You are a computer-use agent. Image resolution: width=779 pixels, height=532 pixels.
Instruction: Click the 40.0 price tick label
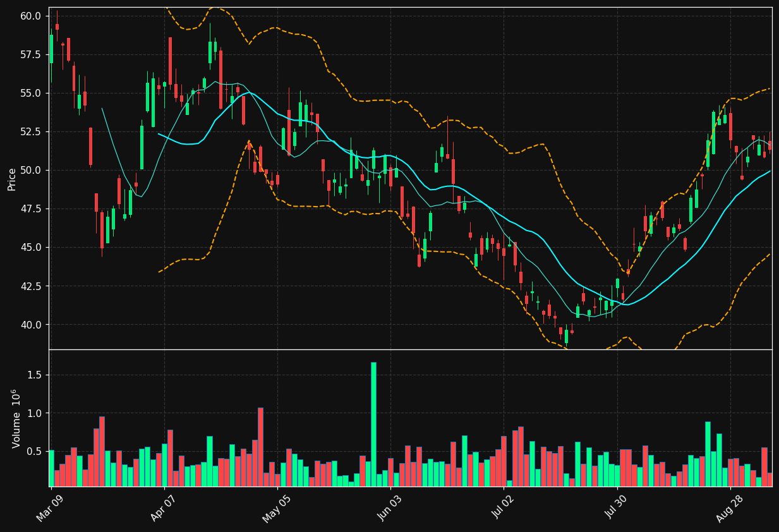[32, 325]
